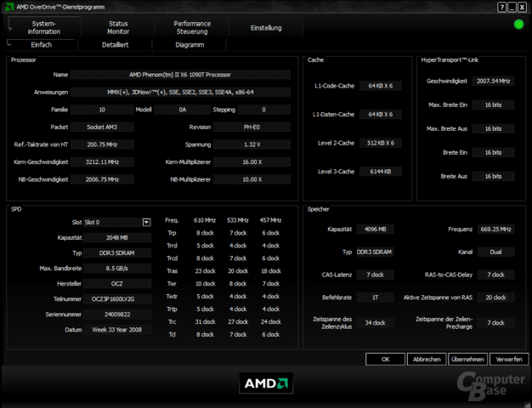Select the NB-Geschwindigkeit value 2006.75 MHz
The width and height of the screenshot is (532, 408).
coord(102,179)
